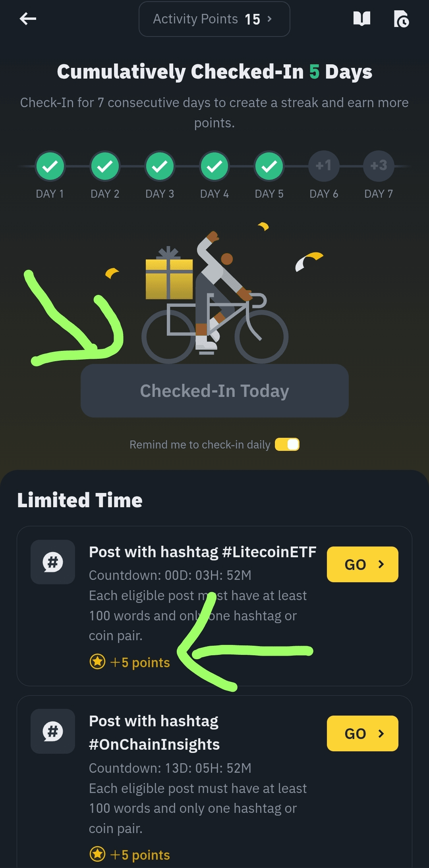
Task: Open the Post with hashtag #OnChainInsights task
Action: pos(154,733)
